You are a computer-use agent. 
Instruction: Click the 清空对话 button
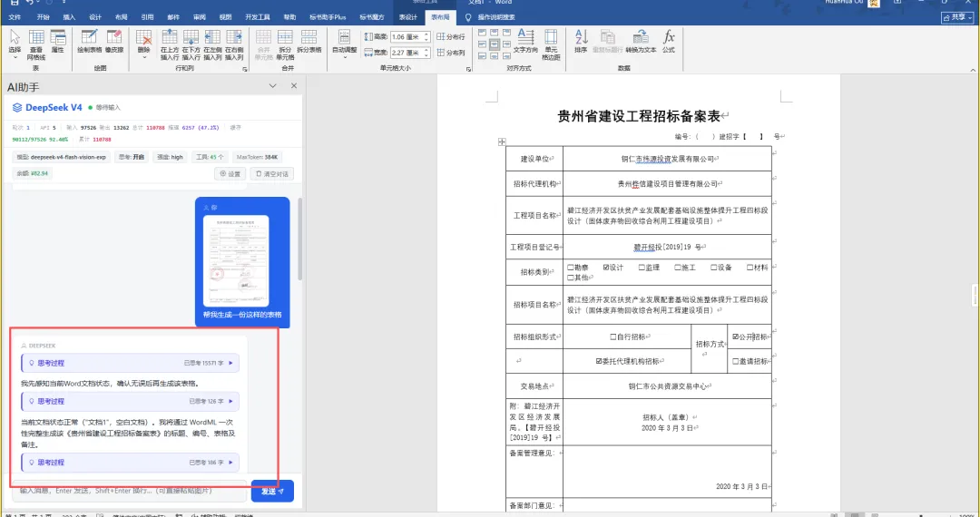coord(272,173)
